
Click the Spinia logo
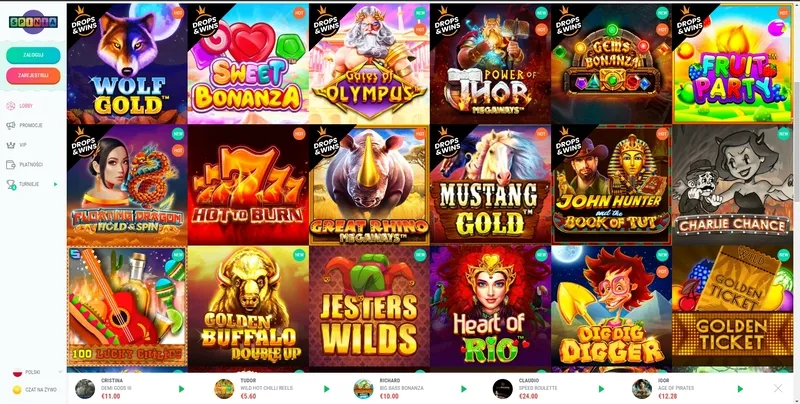[33, 22]
